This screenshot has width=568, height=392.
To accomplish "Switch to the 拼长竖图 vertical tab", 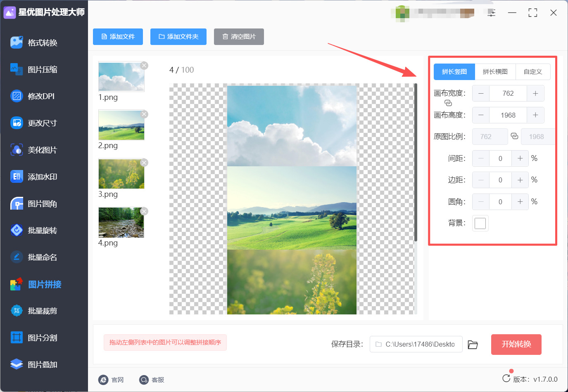I will (454, 72).
